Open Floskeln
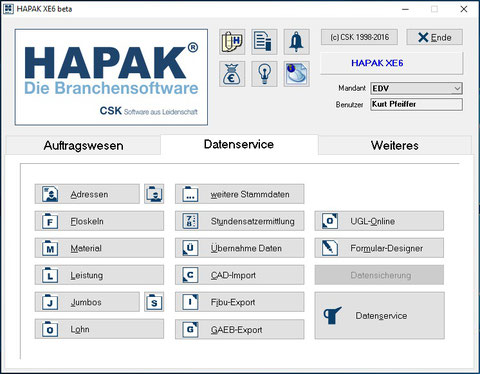 tap(99, 221)
